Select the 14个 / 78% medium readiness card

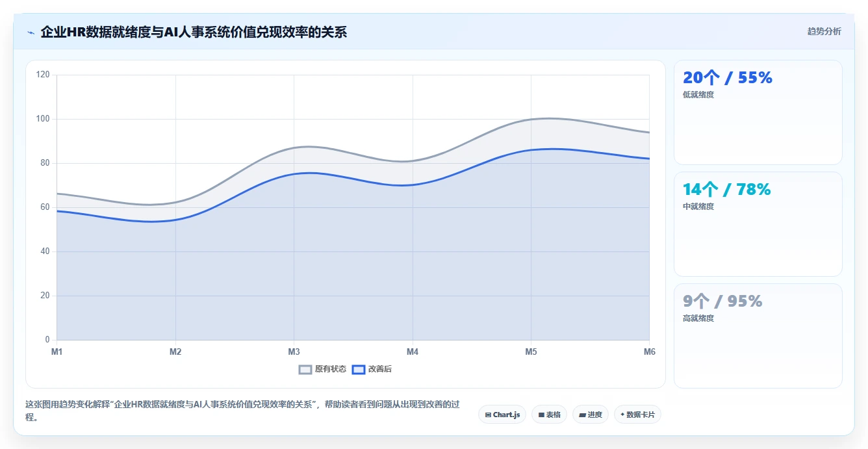pos(758,224)
